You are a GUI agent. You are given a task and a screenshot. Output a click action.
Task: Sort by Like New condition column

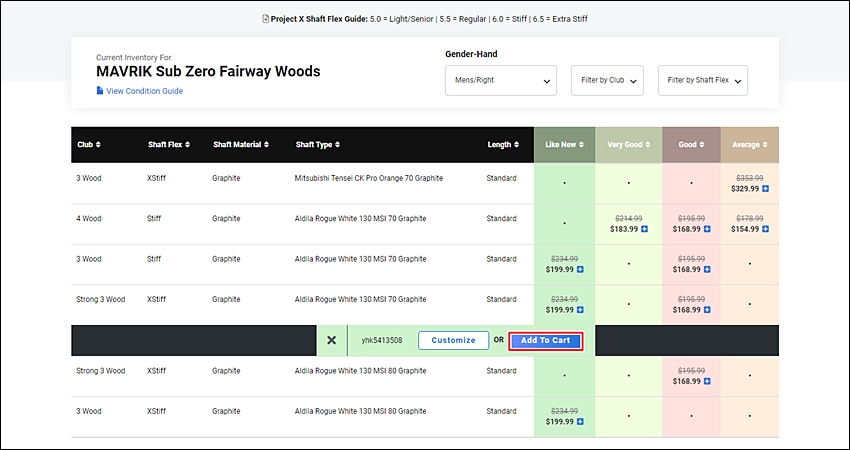[x=564, y=145]
